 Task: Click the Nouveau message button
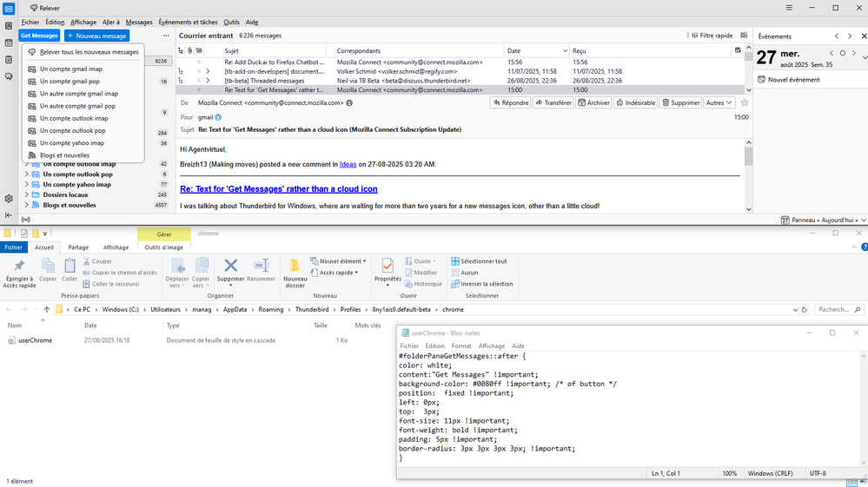click(x=96, y=36)
